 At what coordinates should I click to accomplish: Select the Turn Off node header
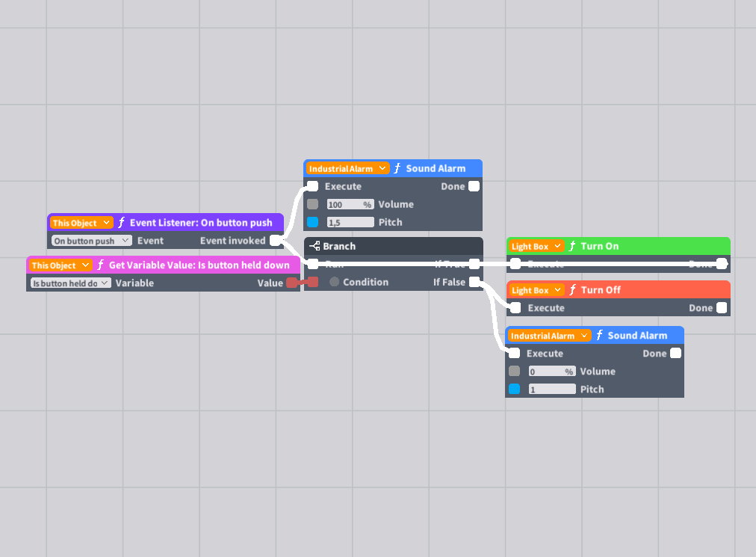619,289
